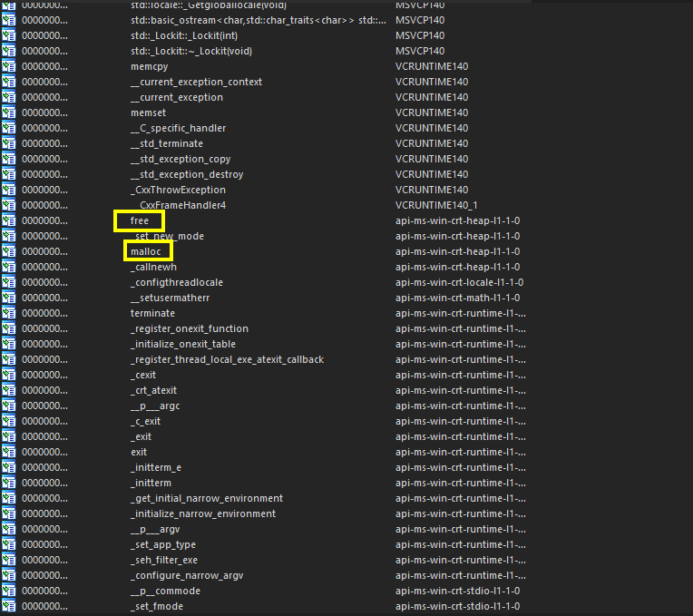
Task: Click api-ms-win-crt-locale library for _configthreadlocale
Action: click(x=459, y=282)
